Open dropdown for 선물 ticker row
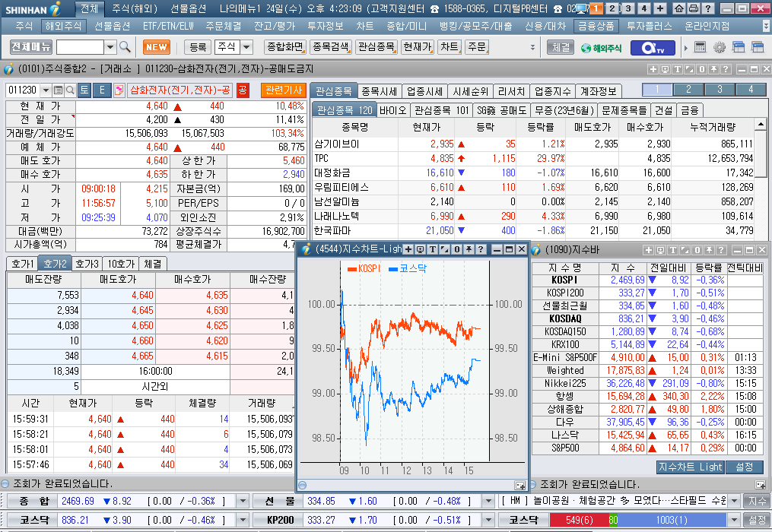Image resolution: width=772 pixels, height=532 pixels. [488, 501]
